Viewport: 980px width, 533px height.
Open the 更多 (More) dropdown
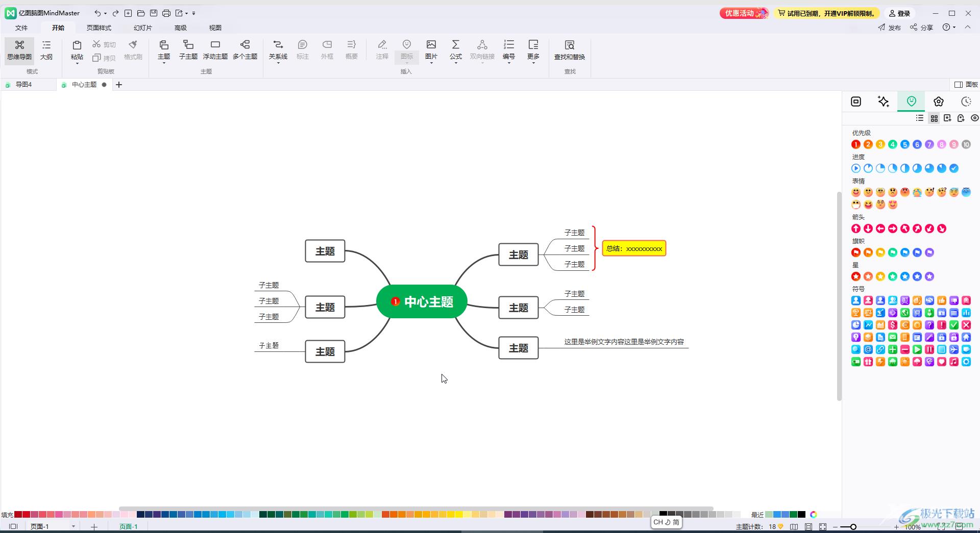coord(533,50)
